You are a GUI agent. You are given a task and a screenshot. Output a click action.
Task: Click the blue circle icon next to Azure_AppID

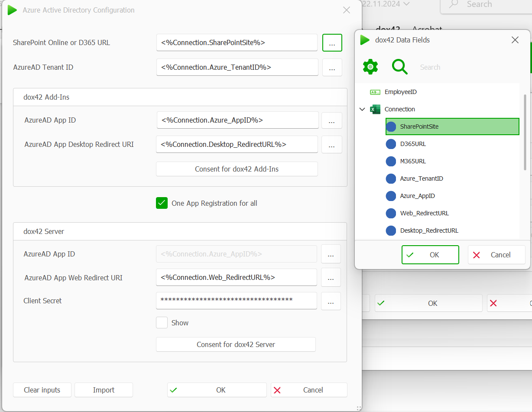click(391, 196)
